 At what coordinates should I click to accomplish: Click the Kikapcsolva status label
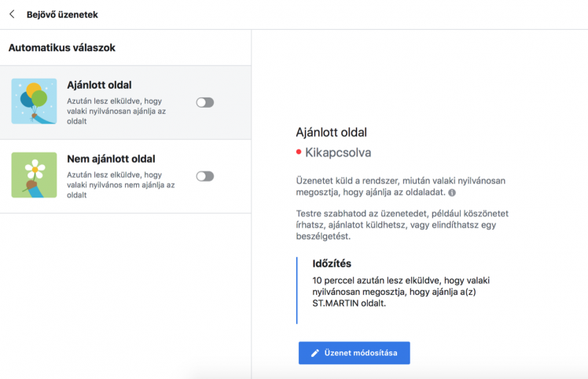click(x=338, y=153)
